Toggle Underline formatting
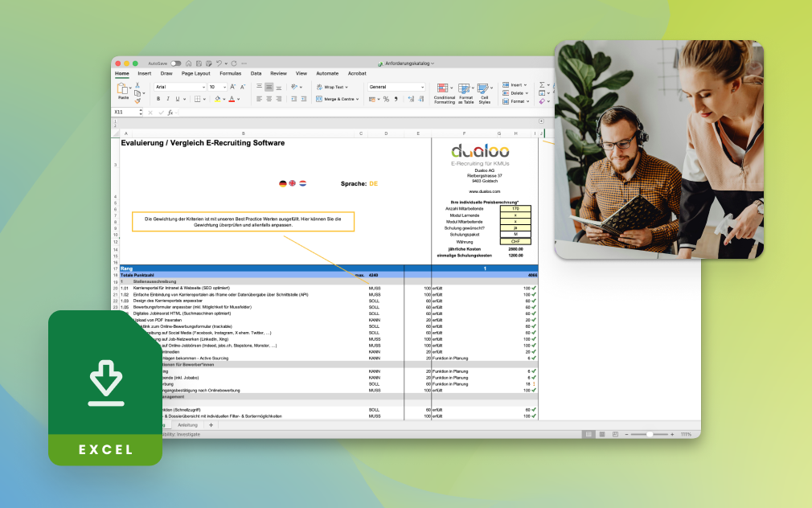The height and width of the screenshot is (508, 812). coord(177,99)
